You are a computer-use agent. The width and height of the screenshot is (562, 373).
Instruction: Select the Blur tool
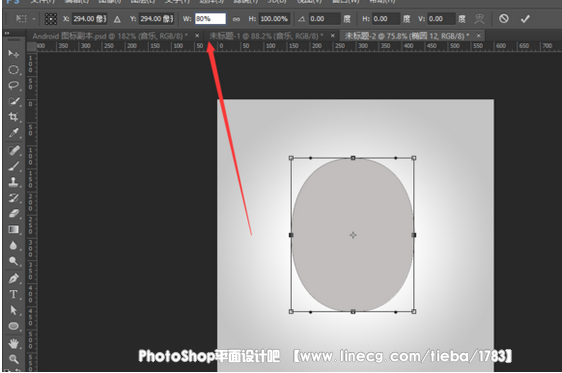click(x=14, y=245)
